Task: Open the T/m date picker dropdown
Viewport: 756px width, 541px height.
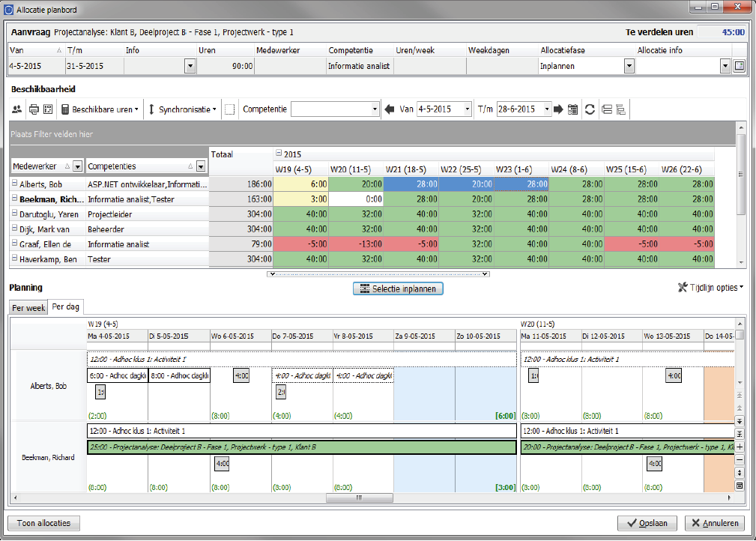Action: [547, 109]
